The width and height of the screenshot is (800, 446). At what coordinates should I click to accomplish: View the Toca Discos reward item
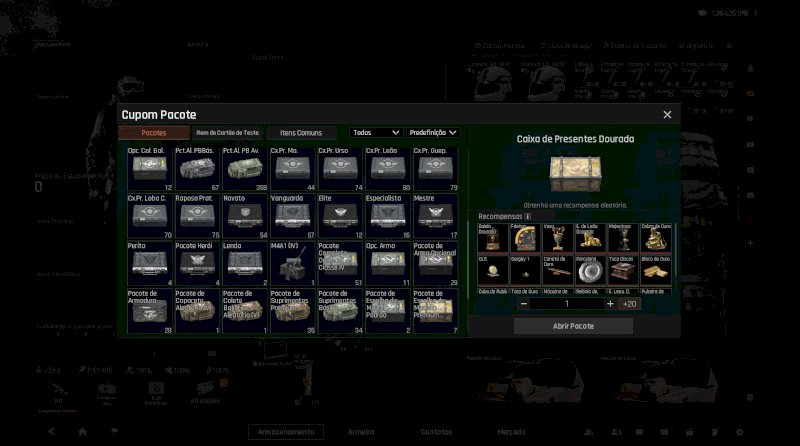pyautogui.click(x=620, y=270)
